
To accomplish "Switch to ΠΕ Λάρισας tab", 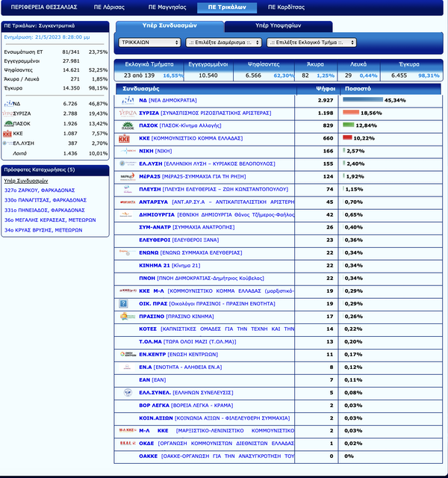I will point(109,7).
